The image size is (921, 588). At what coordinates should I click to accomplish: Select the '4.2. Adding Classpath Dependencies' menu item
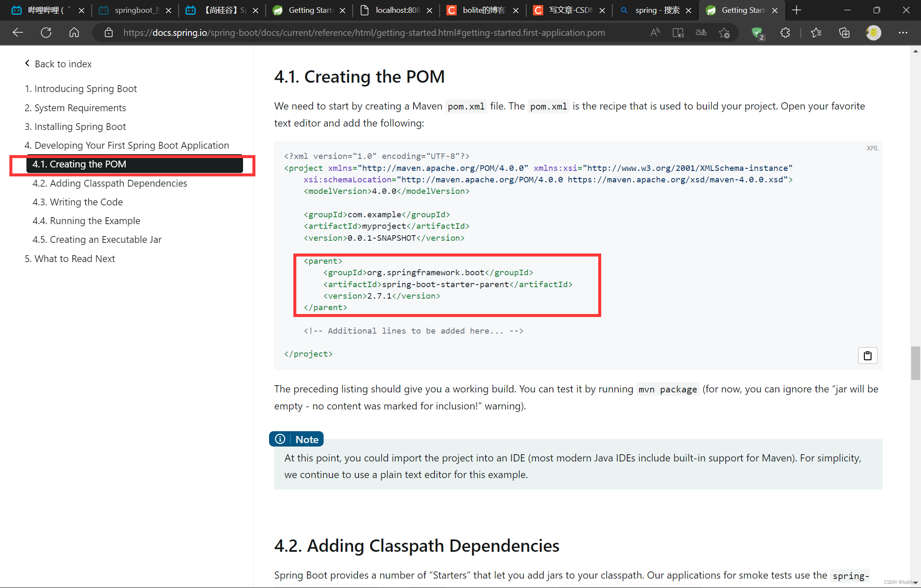[x=110, y=183]
